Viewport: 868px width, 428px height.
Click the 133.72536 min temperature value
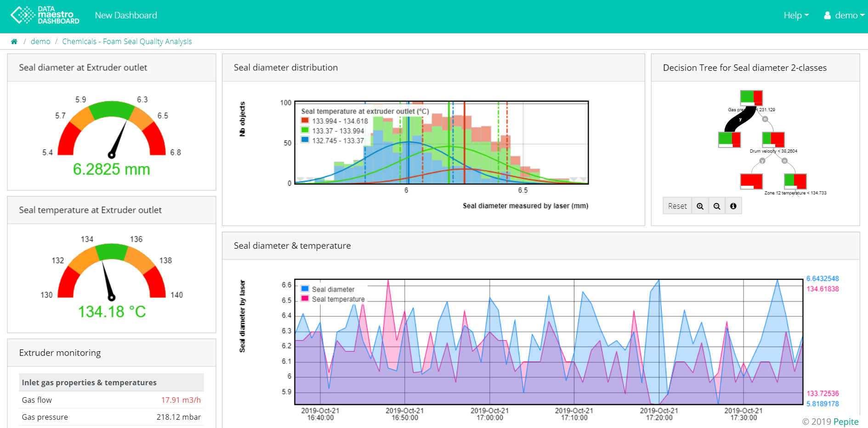(x=823, y=394)
